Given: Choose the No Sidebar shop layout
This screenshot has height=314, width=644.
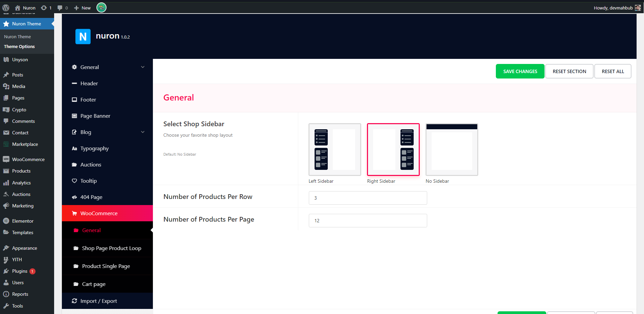Looking at the screenshot, I should point(452,150).
